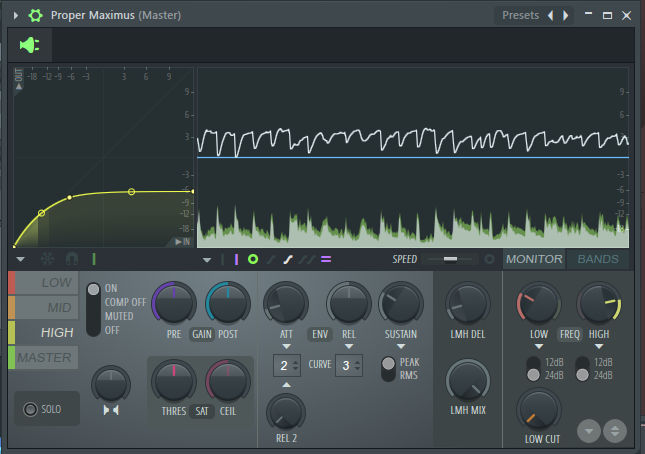Click the REL envelope knob
This screenshot has width=645, height=454.
pos(349,303)
